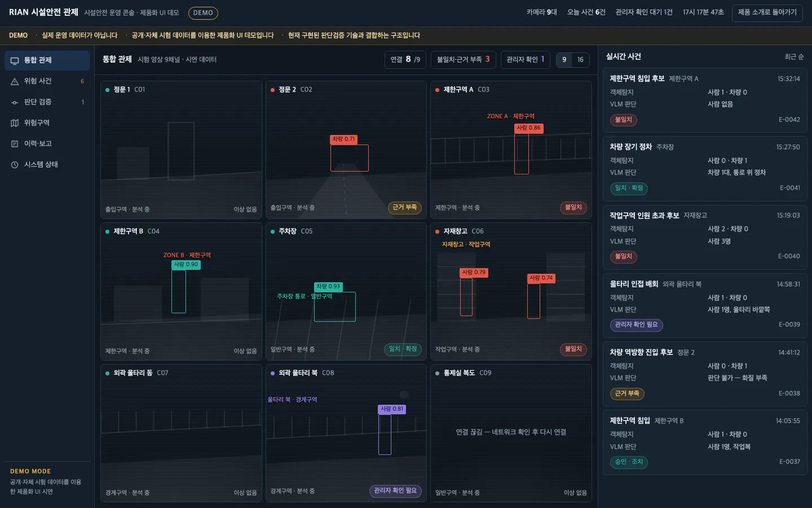Screen dimensions: 812x508
Task: Click the warning triangle icon for 위험 사건
Action: 15,81
